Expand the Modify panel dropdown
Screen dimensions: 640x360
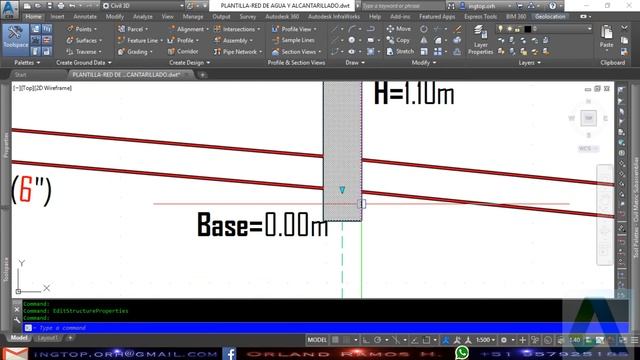click(423, 62)
